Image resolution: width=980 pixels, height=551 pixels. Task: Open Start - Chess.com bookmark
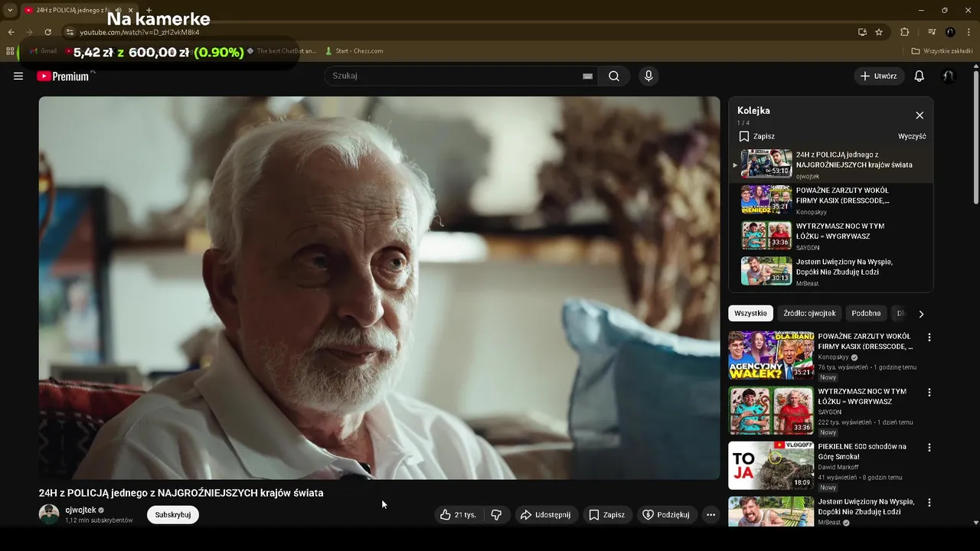click(x=354, y=51)
